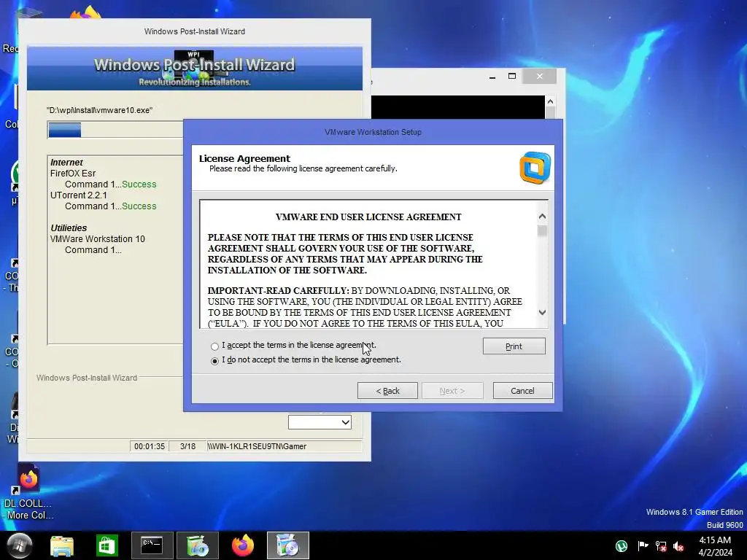Image resolution: width=747 pixels, height=560 pixels.
Task: Click the 'VMWare Workstation 10' entry
Action: pyautogui.click(x=98, y=239)
